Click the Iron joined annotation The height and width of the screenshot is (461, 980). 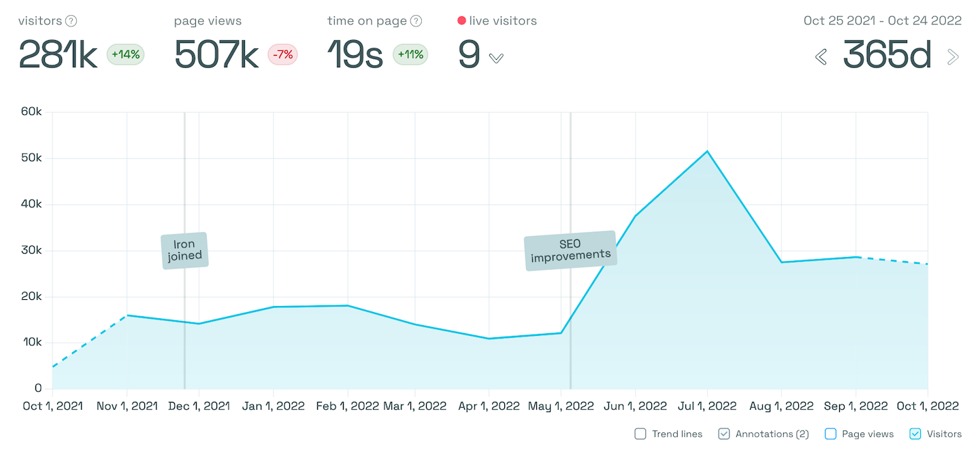pyautogui.click(x=184, y=250)
